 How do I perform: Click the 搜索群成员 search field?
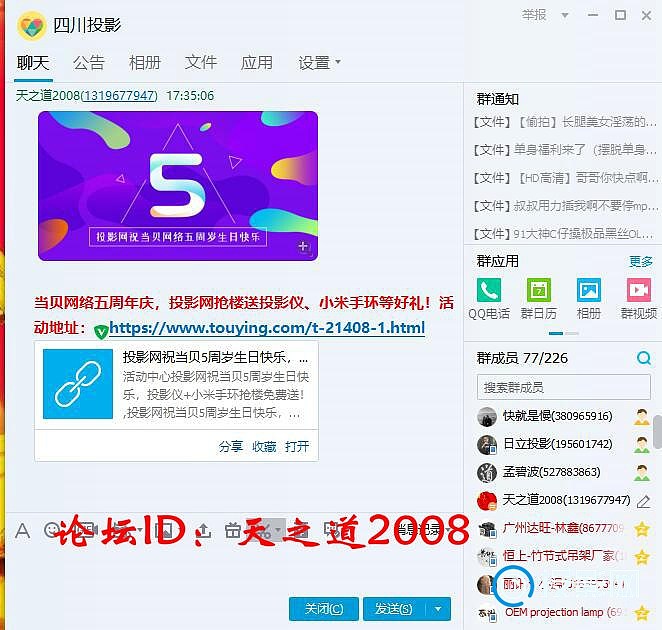point(564,387)
